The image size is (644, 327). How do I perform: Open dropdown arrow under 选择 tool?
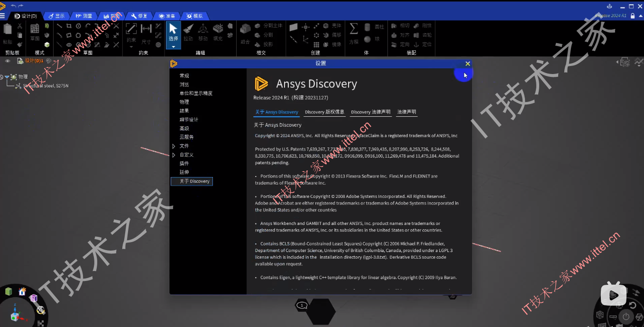tap(173, 47)
